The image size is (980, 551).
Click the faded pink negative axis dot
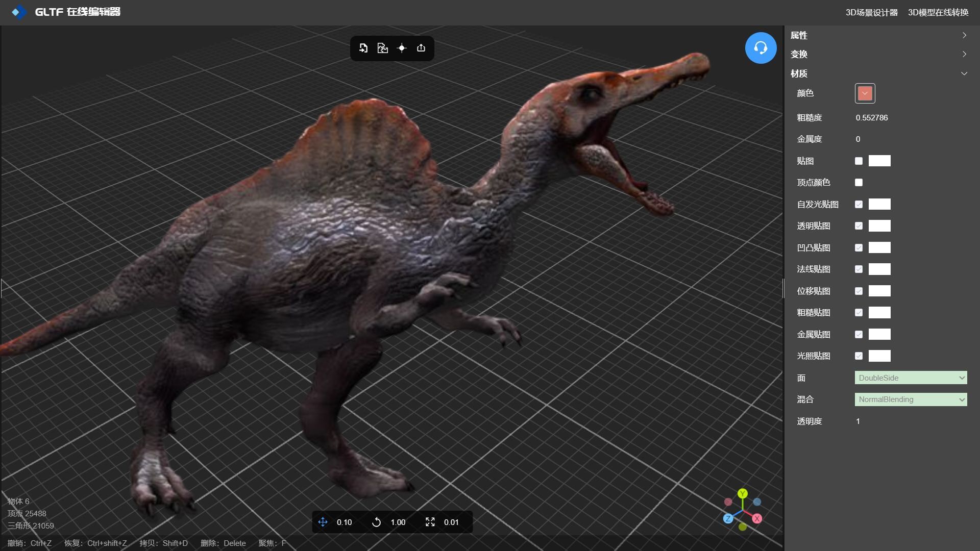[x=728, y=502]
